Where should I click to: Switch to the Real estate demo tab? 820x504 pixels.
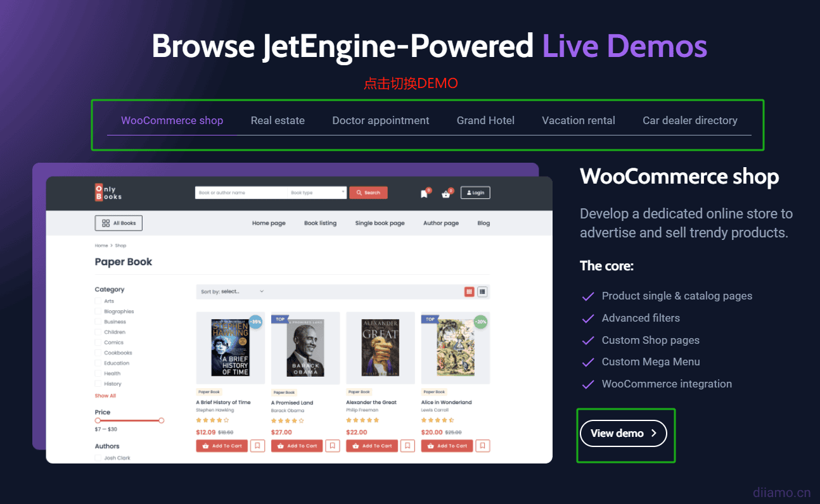pyautogui.click(x=278, y=120)
